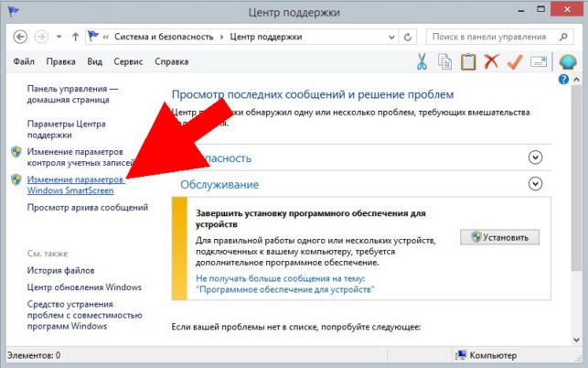
Task: Click Центр поддержки breadcrumb segment
Action: coord(266,37)
